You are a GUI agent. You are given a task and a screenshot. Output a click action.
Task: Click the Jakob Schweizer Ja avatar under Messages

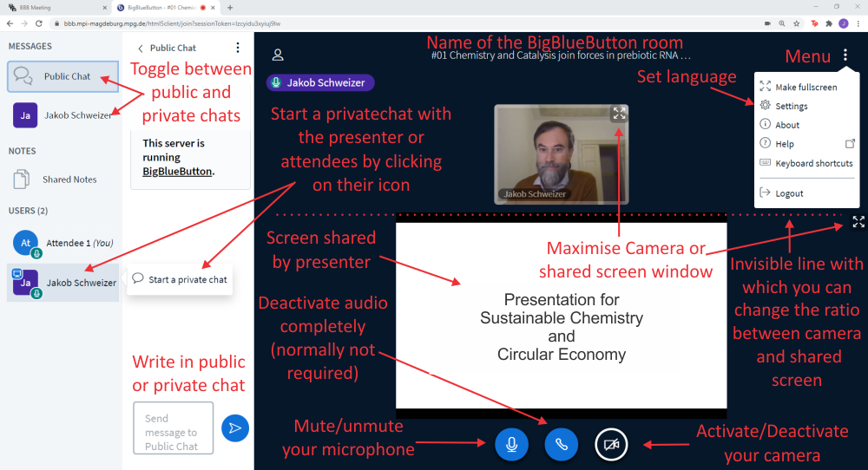point(25,115)
